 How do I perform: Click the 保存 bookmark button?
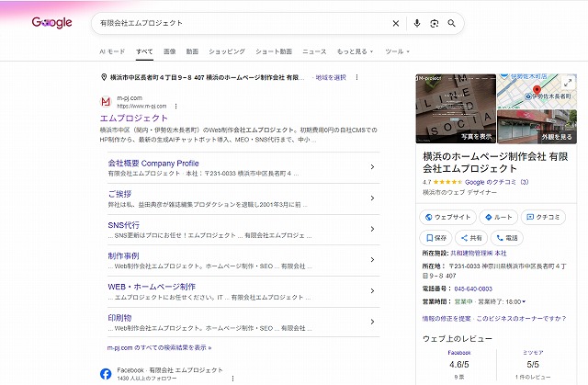(x=435, y=238)
